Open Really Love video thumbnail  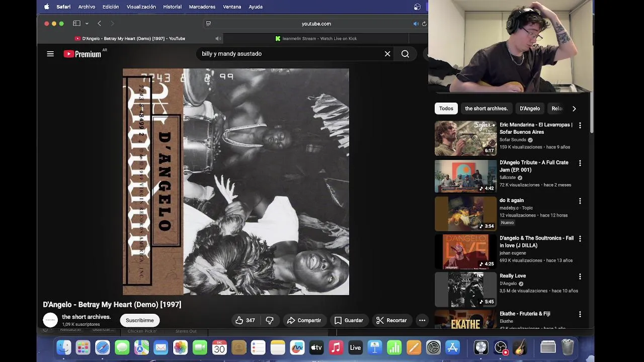(x=465, y=290)
